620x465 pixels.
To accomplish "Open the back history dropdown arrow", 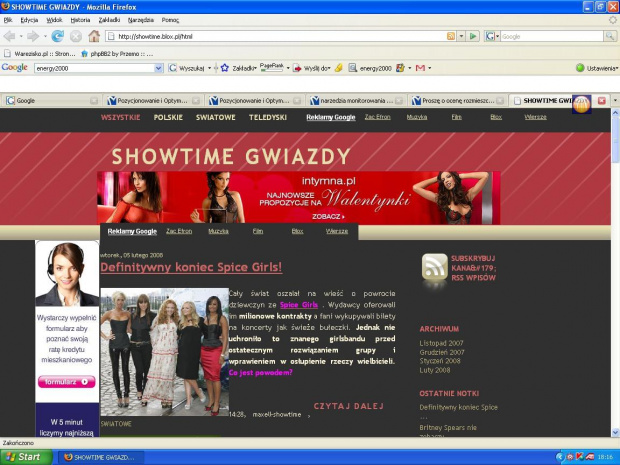I will tap(21, 36).
